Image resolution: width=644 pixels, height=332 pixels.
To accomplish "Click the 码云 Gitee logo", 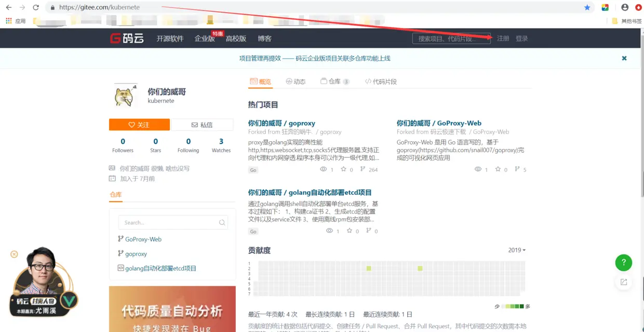I will click(127, 38).
